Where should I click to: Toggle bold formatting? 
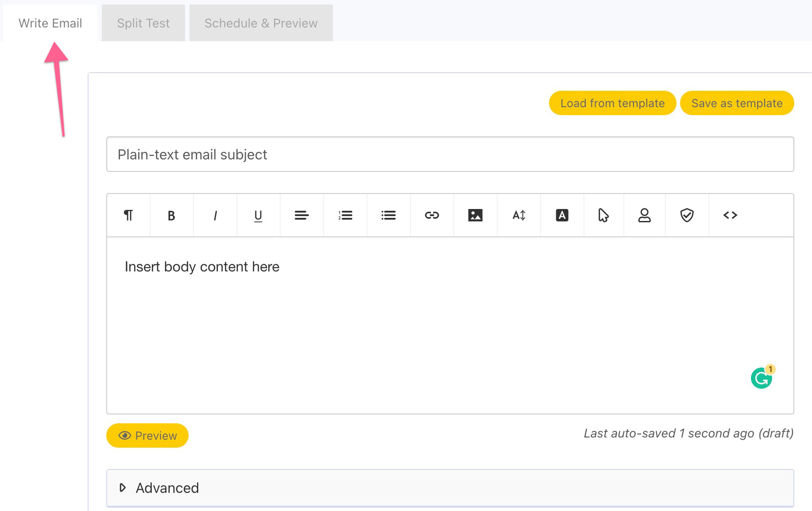[x=171, y=215]
